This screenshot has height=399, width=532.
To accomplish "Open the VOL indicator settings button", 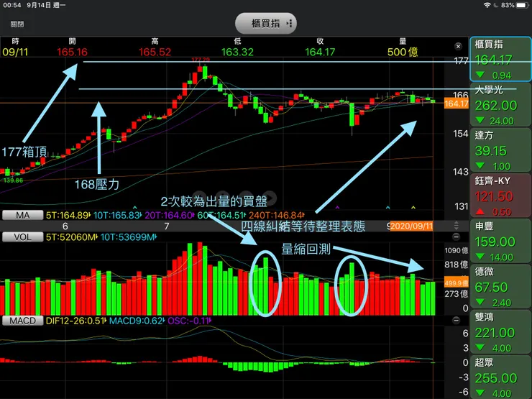I will point(23,237).
